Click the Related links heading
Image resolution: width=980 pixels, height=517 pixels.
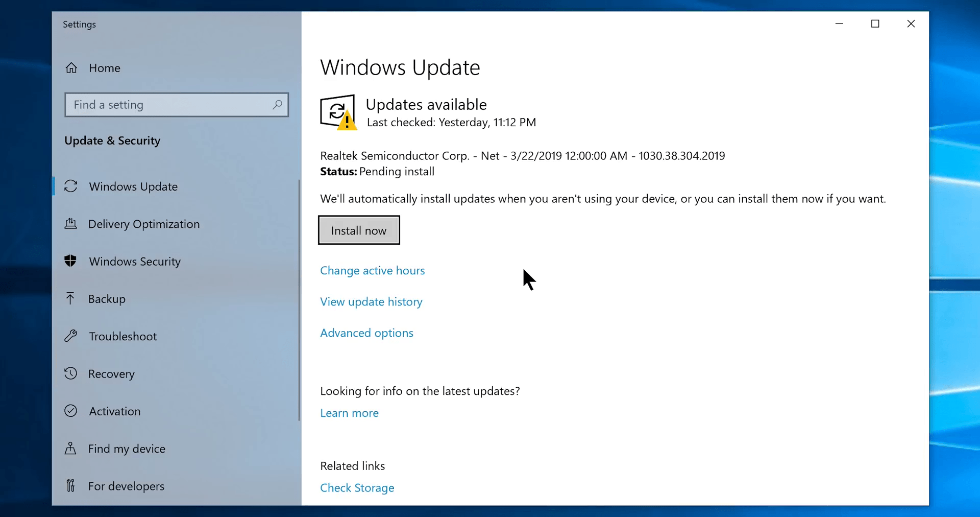(352, 466)
